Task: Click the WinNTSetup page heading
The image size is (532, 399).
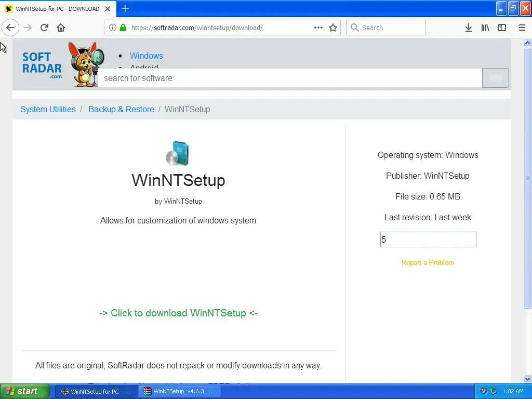Action: [179, 180]
